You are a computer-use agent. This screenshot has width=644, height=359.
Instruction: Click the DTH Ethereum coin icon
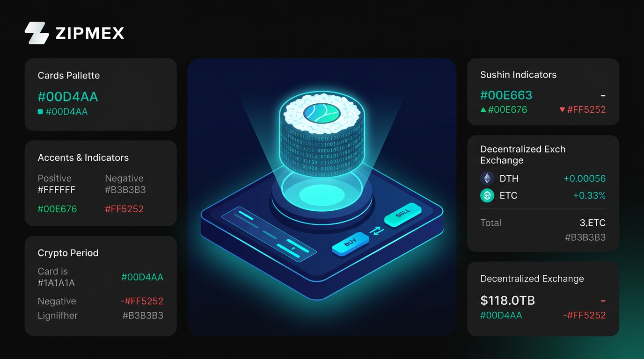487,179
